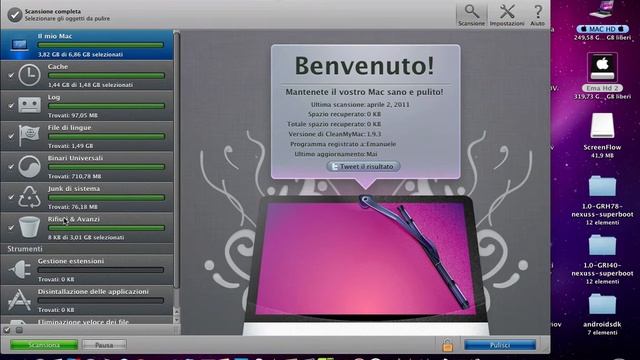Click the Scansione completa checkmark icon
640x360 pixels.
click(x=15, y=15)
